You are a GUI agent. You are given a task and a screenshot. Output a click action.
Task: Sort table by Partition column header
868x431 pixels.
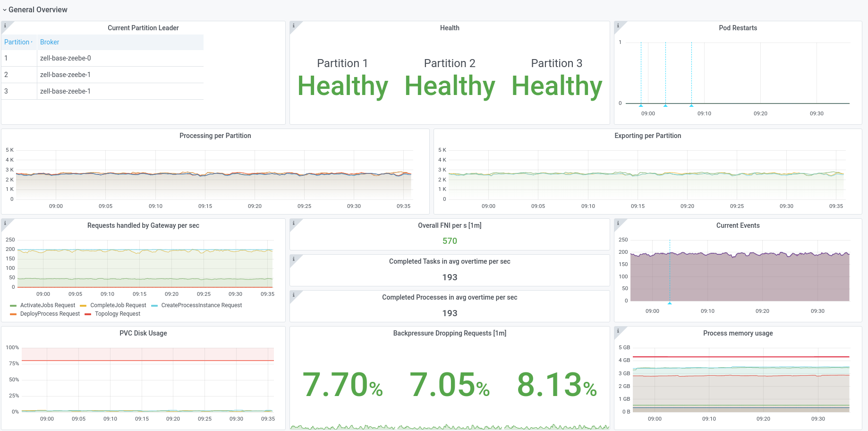coord(19,42)
